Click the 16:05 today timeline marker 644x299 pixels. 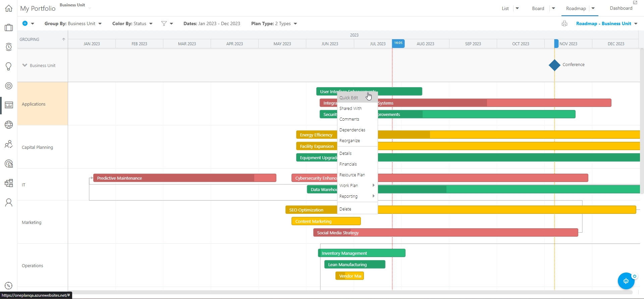(x=398, y=43)
